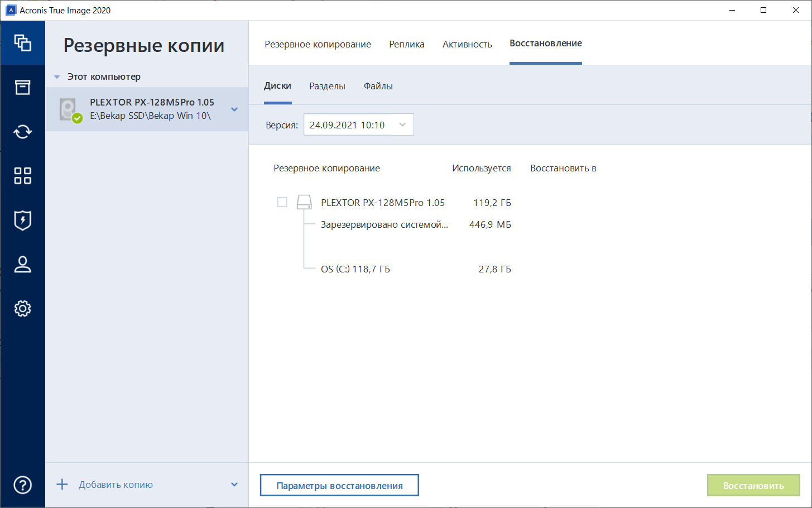This screenshot has height=508, width=812.
Task: Click the green Восстановить button
Action: pos(753,485)
